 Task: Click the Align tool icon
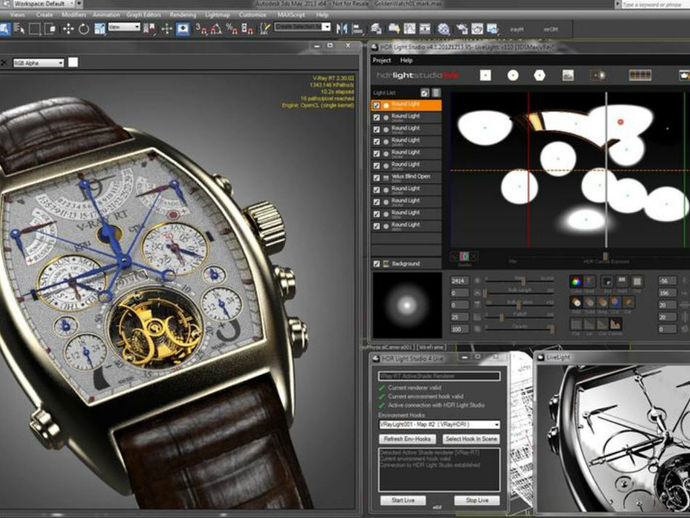tap(357, 29)
